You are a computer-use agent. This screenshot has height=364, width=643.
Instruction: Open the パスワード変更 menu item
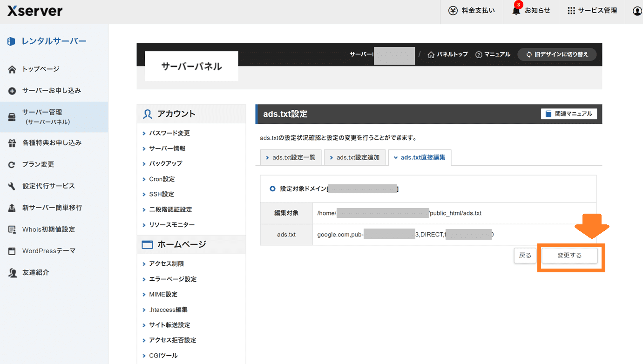pos(169,133)
